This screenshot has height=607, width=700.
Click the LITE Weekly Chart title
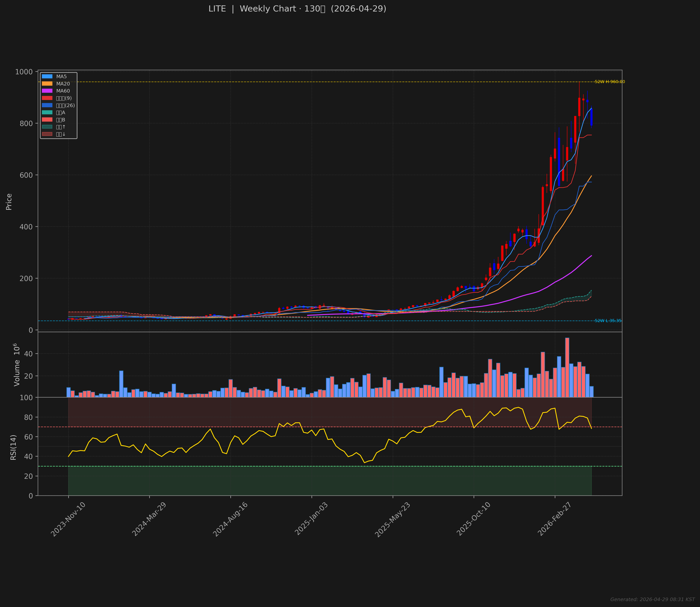(x=297, y=9)
